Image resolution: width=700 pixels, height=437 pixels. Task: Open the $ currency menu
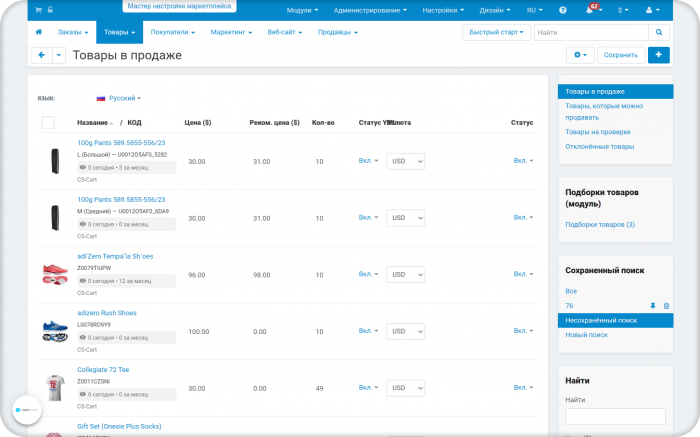tap(623, 10)
